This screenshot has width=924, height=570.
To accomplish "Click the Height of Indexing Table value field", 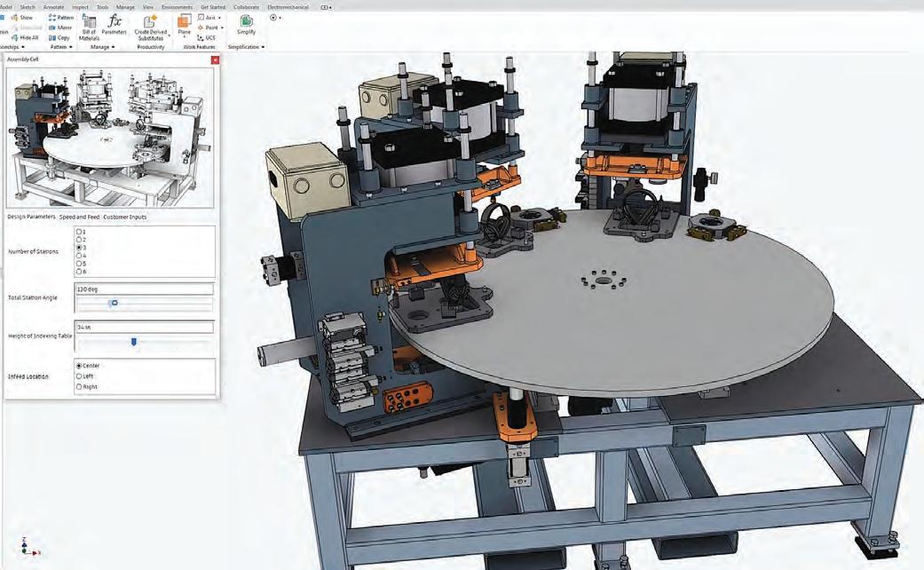I will pos(145,327).
